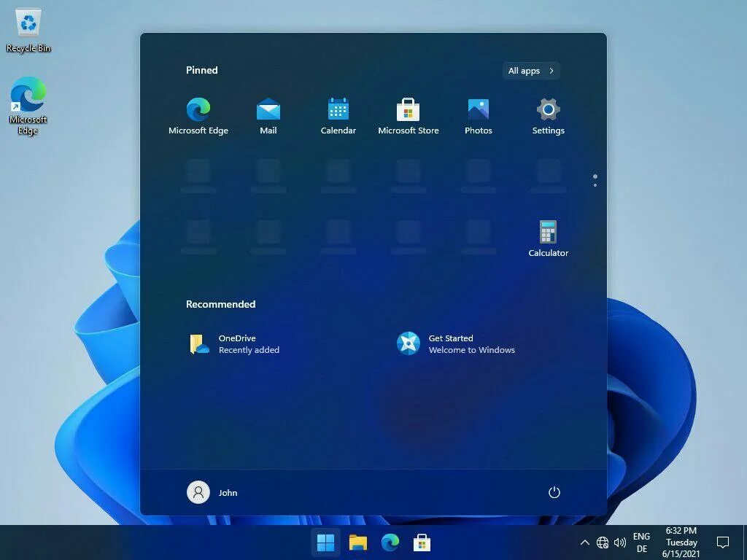Open the recently added OneDrive item
The image size is (747, 560).
(x=235, y=343)
